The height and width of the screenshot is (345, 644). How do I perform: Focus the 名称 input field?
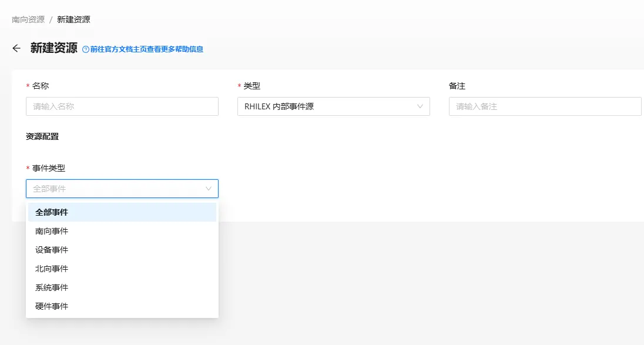click(x=122, y=106)
